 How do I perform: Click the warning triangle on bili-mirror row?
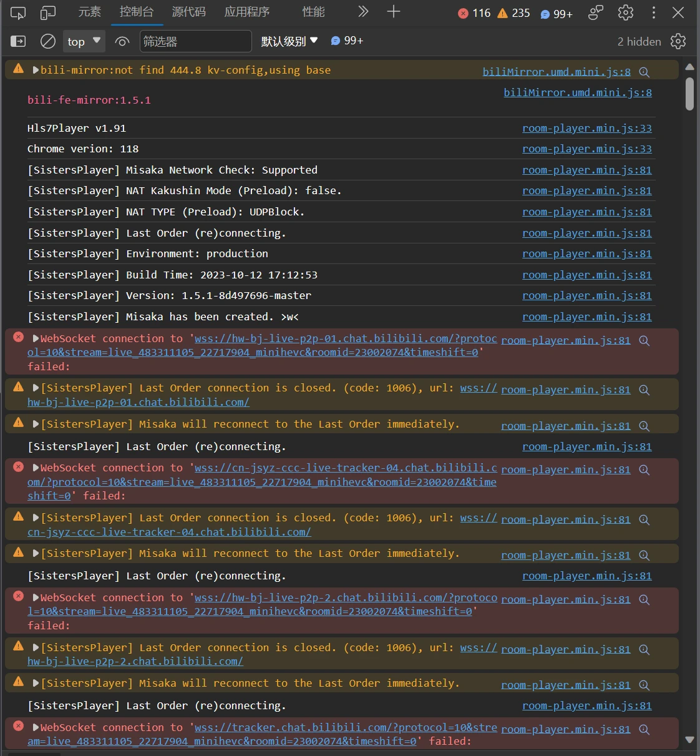(18, 69)
